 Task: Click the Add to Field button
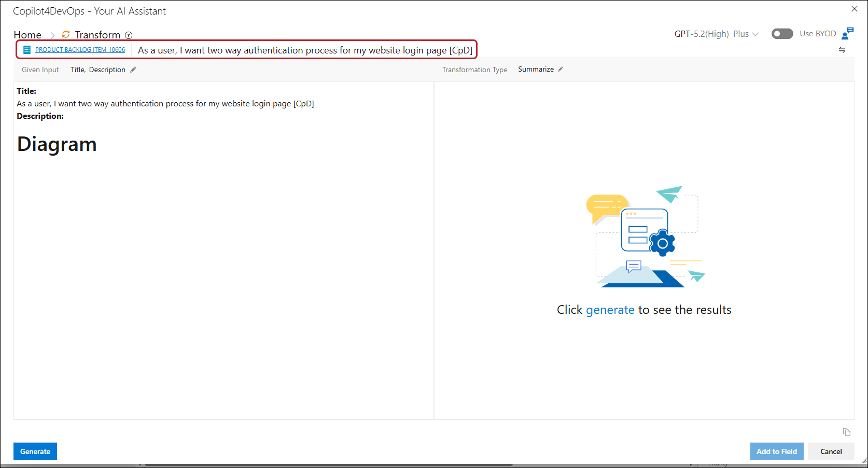tap(776, 451)
